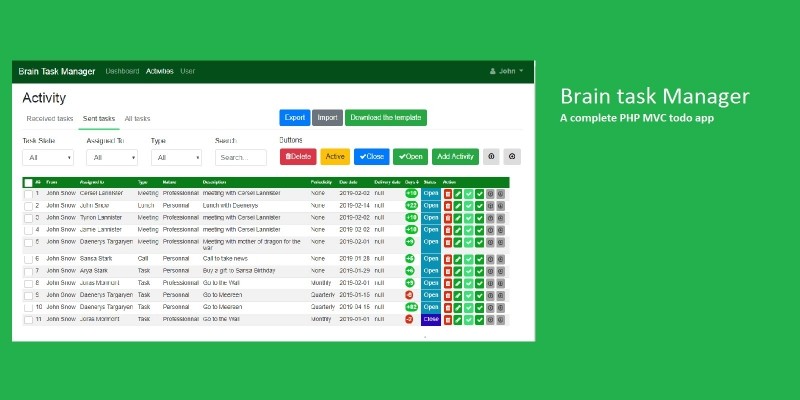Screen dimensions: 800x400
Task: Switch to the Received tasks tab
Action: tap(50, 118)
